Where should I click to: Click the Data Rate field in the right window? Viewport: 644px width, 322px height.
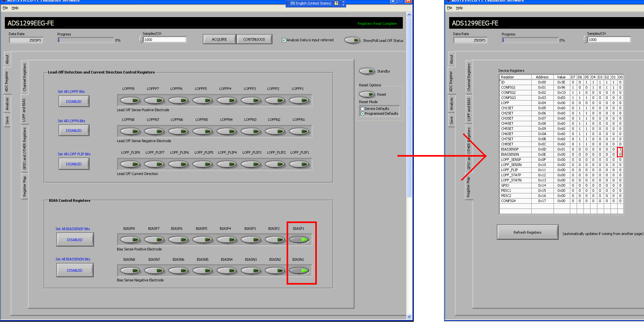(x=470, y=40)
